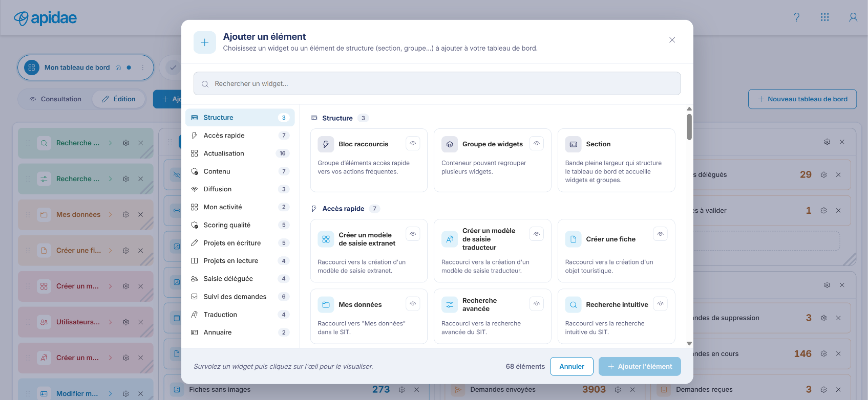The image size is (868, 400).
Task: Select the Traduction category
Action: click(x=240, y=315)
